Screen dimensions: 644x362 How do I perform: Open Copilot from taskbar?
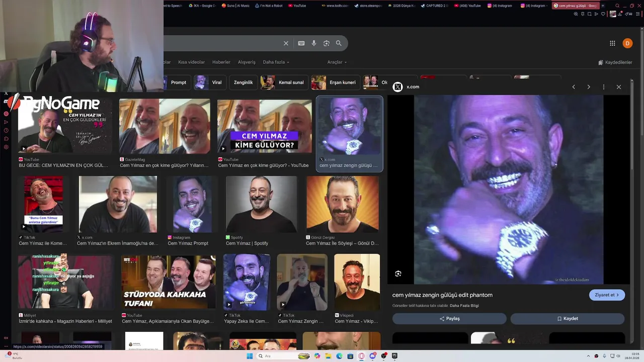click(x=317, y=356)
